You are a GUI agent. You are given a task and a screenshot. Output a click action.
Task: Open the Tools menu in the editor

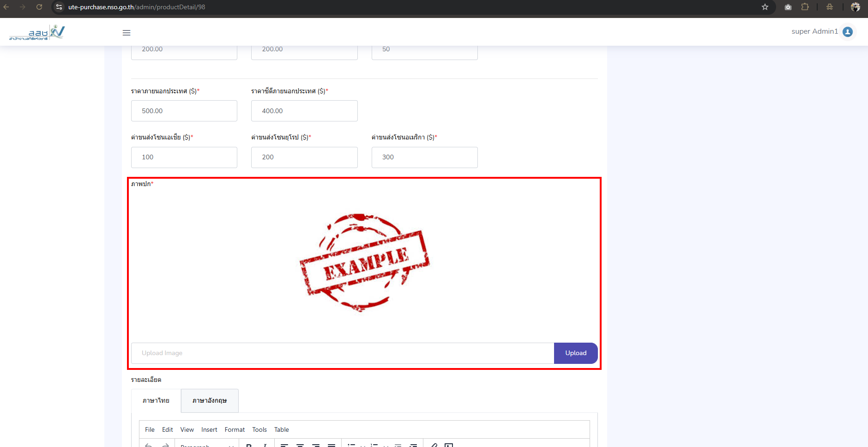[259, 429]
